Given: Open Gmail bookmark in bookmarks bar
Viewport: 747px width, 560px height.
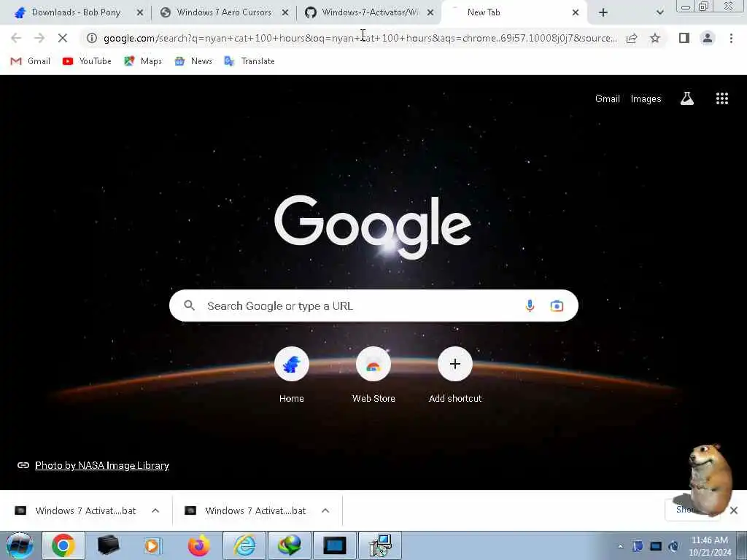Looking at the screenshot, I should 30,61.
